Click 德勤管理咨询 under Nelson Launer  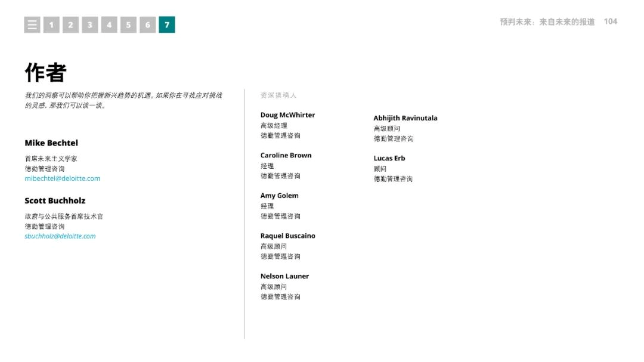280,296
